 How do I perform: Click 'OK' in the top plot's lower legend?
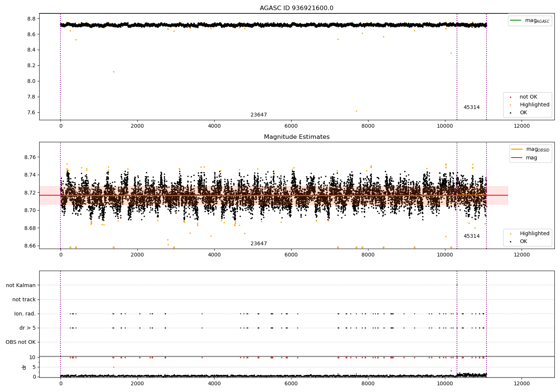coord(523,113)
